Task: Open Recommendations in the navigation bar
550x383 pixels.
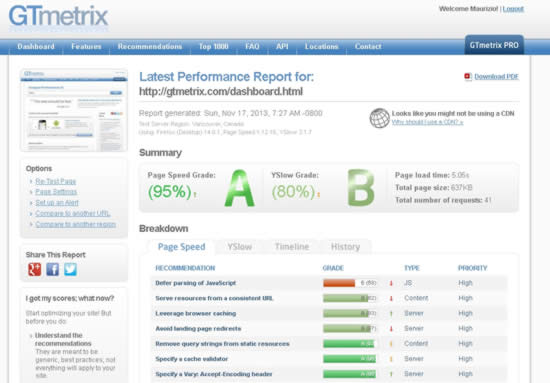Action: tap(150, 46)
